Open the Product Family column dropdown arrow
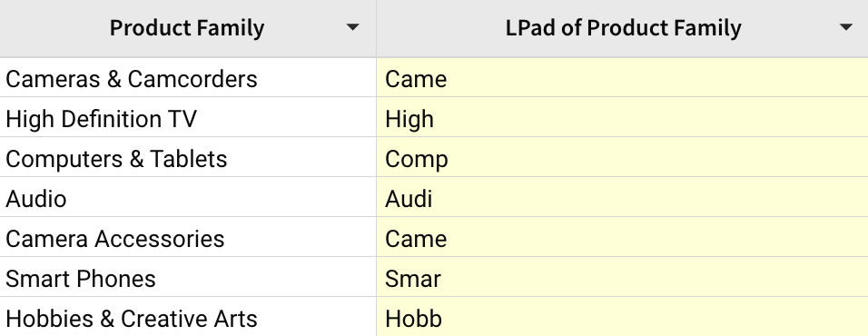 tap(352, 27)
